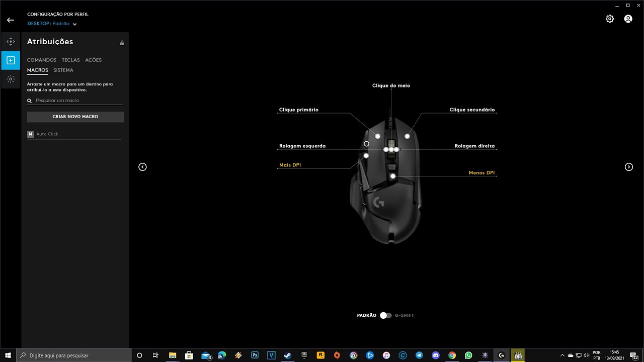Viewport: 644px width, 362px height.
Task: Click the search magnifier icon in macros
Action: (30, 101)
